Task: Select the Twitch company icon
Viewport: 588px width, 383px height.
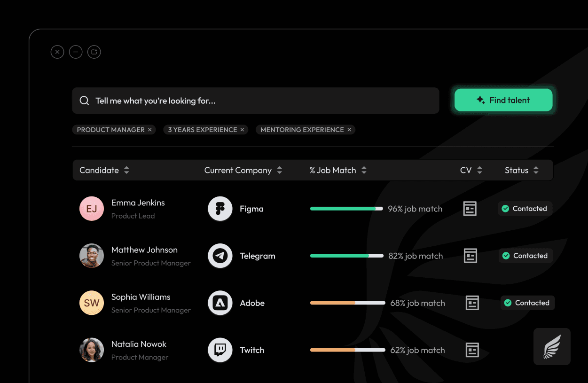Action: (x=220, y=350)
